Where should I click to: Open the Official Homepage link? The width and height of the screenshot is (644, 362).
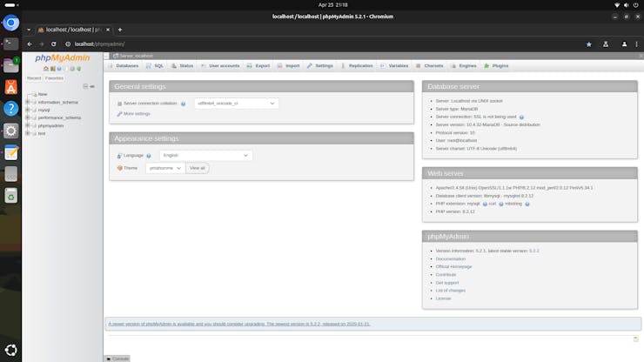coord(453,266)
